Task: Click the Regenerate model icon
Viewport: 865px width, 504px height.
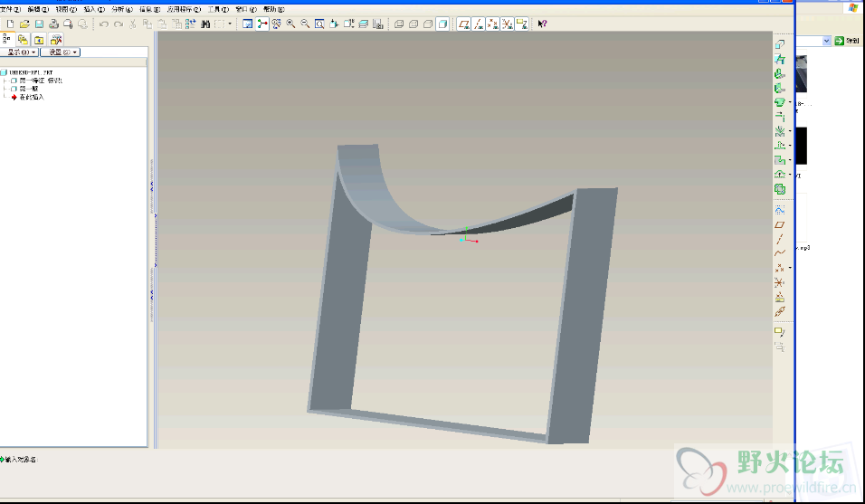Action: tap(191, 24)
